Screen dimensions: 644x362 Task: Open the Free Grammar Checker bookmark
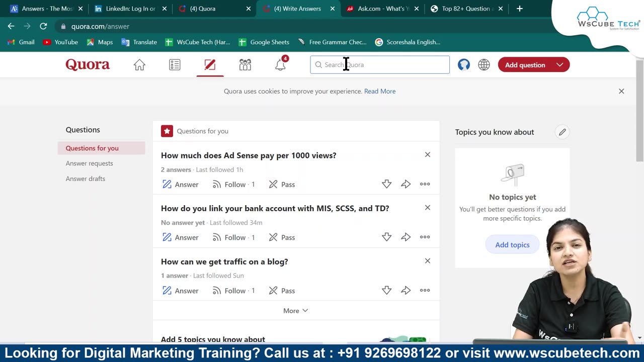click(332, 42)
